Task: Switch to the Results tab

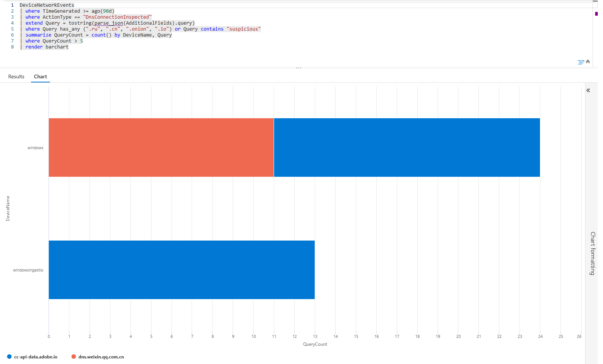Action: 16,76
